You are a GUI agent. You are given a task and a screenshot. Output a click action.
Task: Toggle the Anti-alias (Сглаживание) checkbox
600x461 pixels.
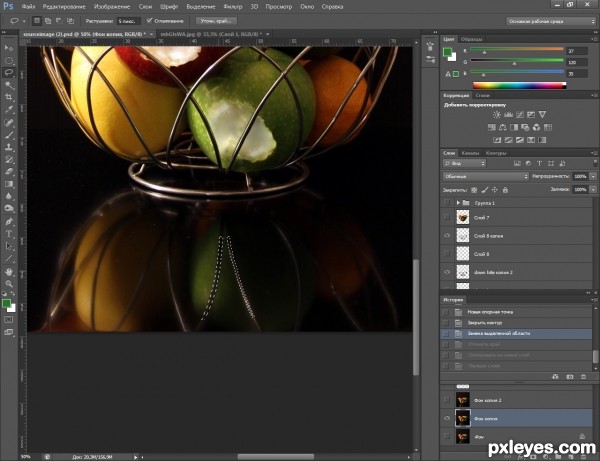150,21
